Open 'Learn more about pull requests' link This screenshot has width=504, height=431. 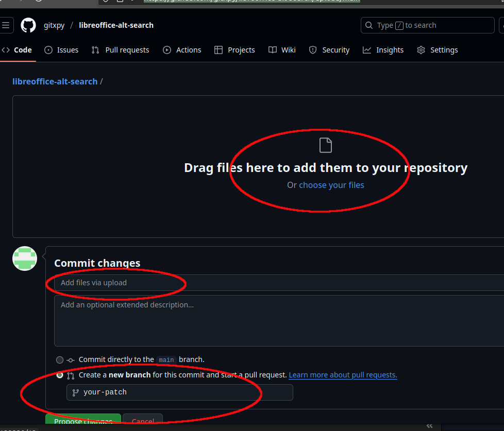tap(343, 375)
